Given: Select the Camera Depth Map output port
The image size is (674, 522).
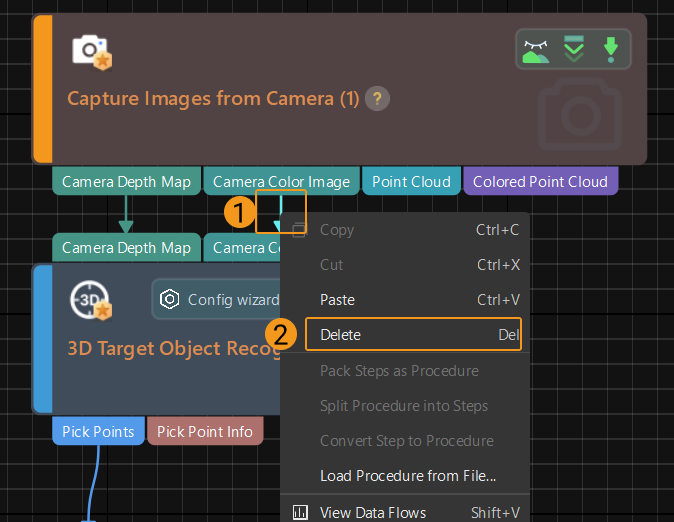Looking at the screenshot, I should pos(126,181).
